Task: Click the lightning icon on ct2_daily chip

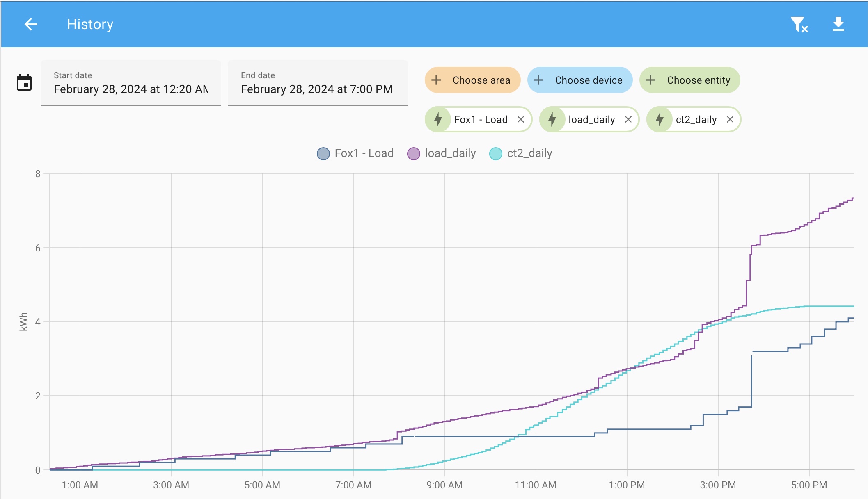Action: [660, 119]
